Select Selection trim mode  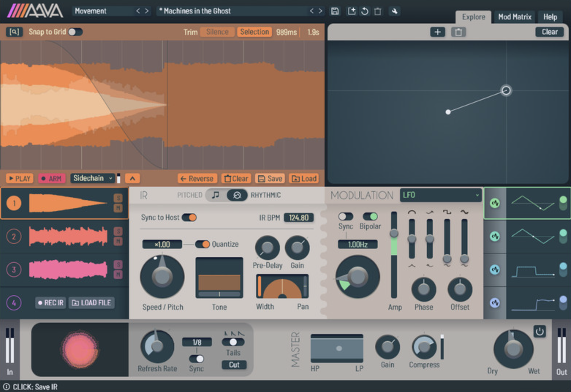[x=254, y=32]
